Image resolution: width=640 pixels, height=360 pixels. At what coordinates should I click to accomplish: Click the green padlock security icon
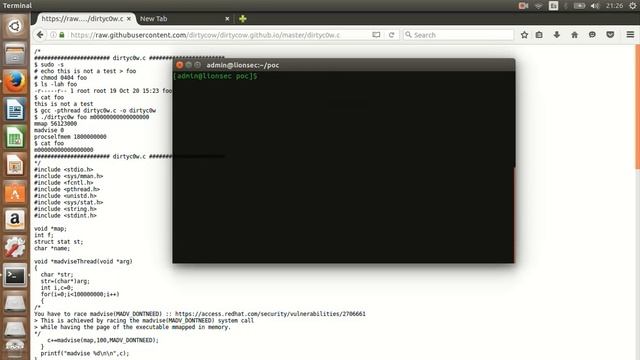62,35
